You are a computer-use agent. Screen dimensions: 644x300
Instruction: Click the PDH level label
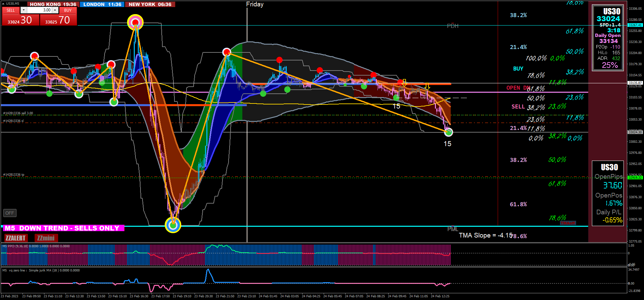tap(453, 26)
